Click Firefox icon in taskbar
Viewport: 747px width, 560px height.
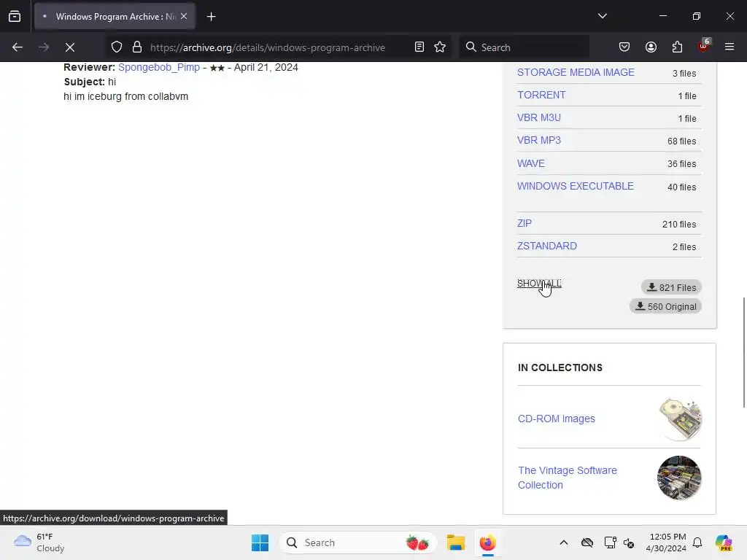[x=487, y=542]
